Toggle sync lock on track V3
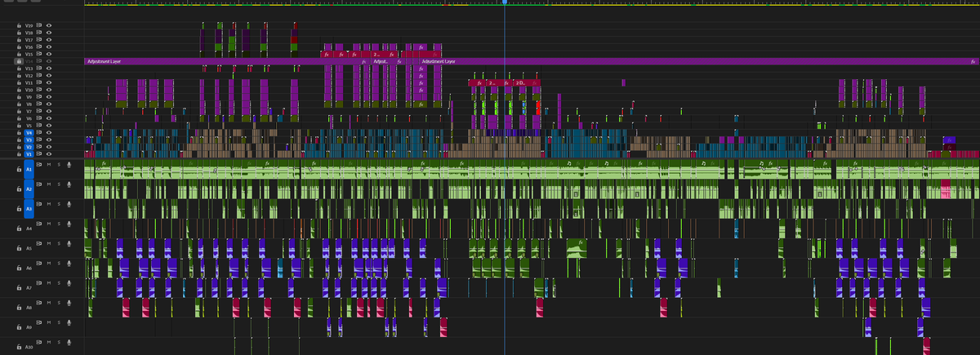 click(39, 140)
